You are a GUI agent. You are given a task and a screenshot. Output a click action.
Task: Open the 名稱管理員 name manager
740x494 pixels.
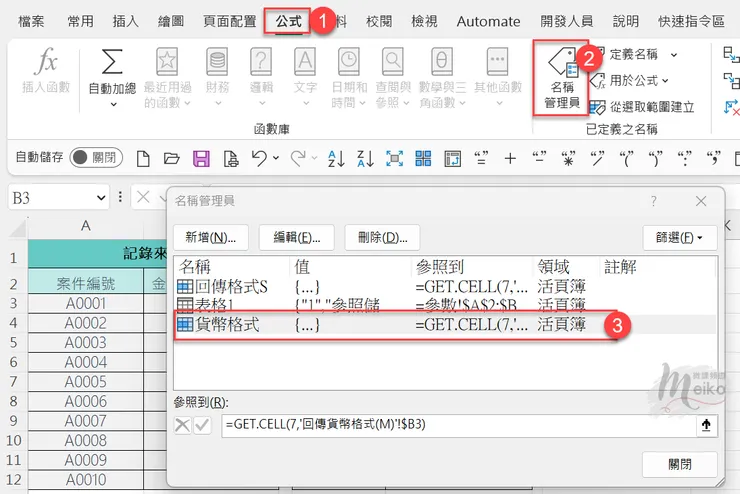point(562,78)
